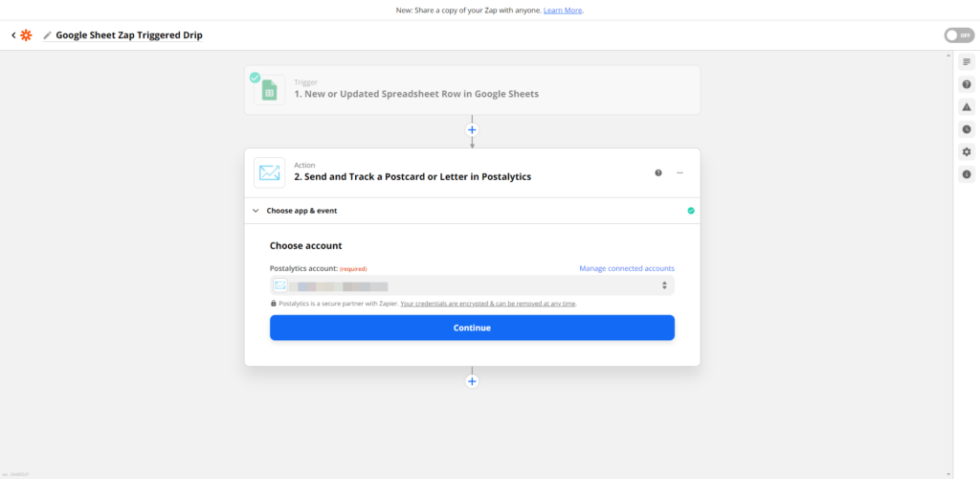Open the help question mark in right sidebar

coord(967,84)
